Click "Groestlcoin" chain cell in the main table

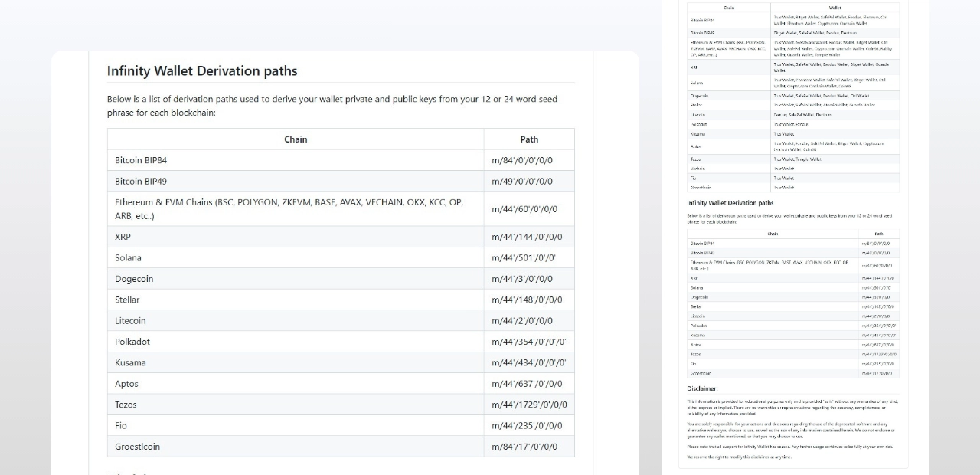[296, 447]
